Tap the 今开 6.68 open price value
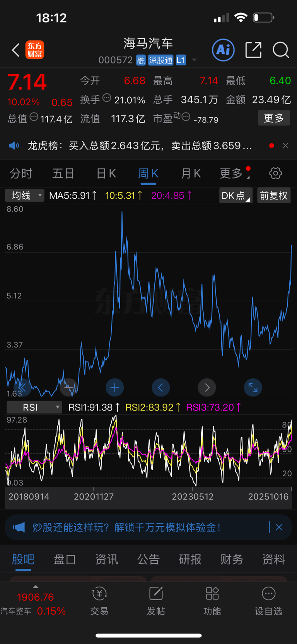Screen dimensions: 297x644 135,81
